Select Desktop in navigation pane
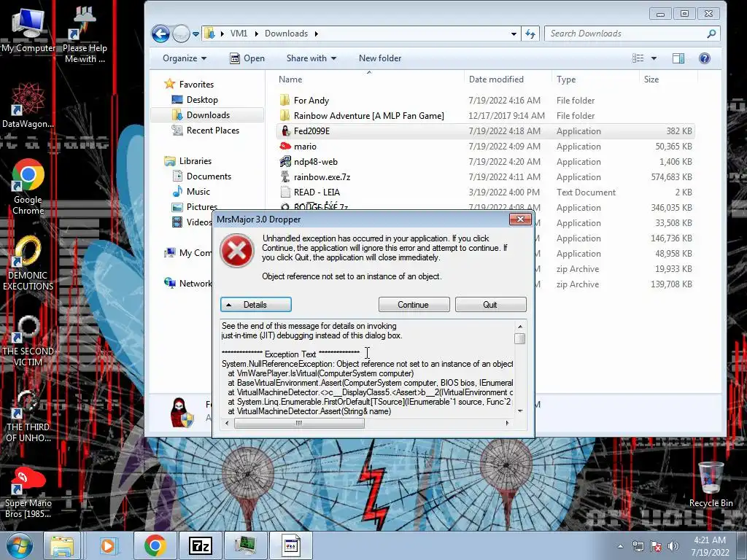 (195, 99)
